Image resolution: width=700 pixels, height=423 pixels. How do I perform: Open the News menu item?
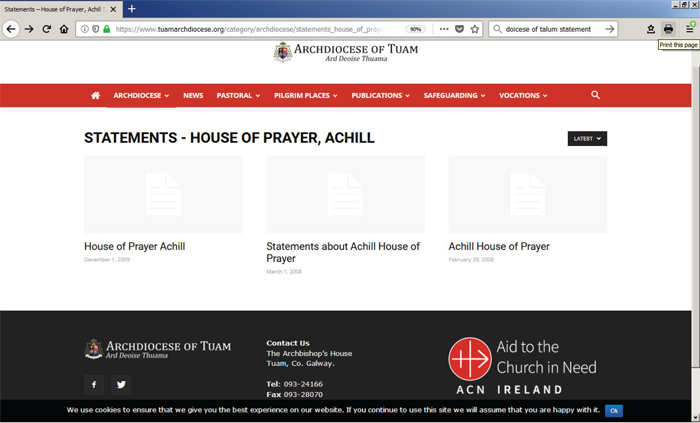pyautogui.click(x=193, y=95)
